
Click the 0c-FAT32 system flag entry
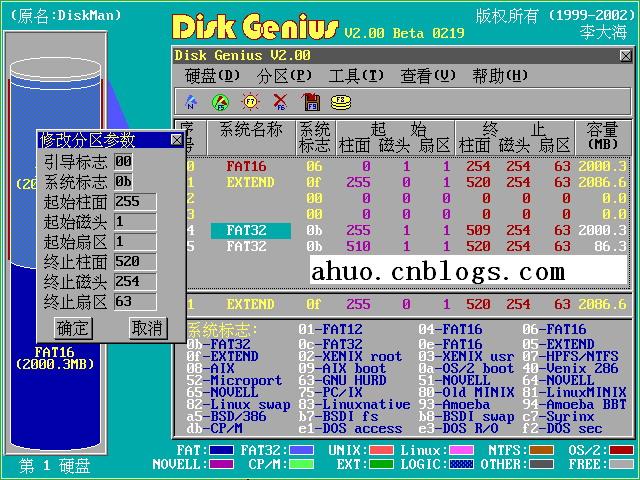coord(330,344)
